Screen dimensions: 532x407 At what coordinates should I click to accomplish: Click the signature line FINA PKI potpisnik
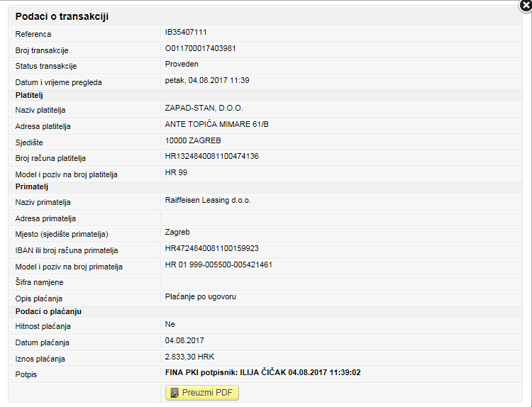click(262, 372)
